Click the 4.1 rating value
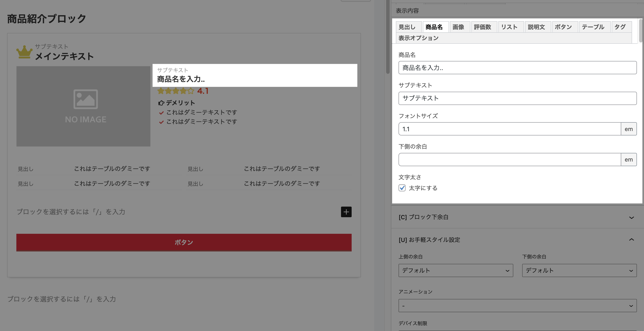Screen dimensions: 644x331 point(203,91)
